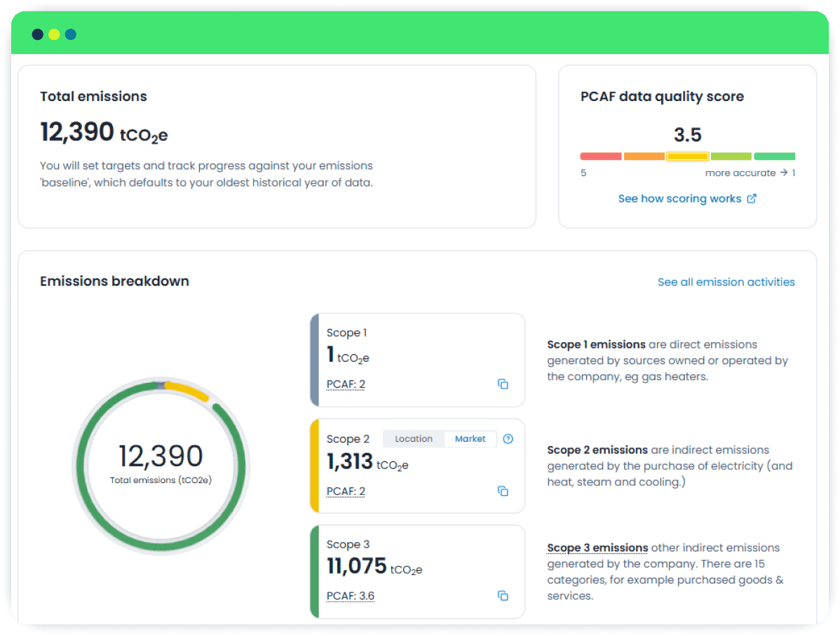Copy Scope 1 emissions value icon
This screenshot has width=840, height=636.
(x=503, y=384)
